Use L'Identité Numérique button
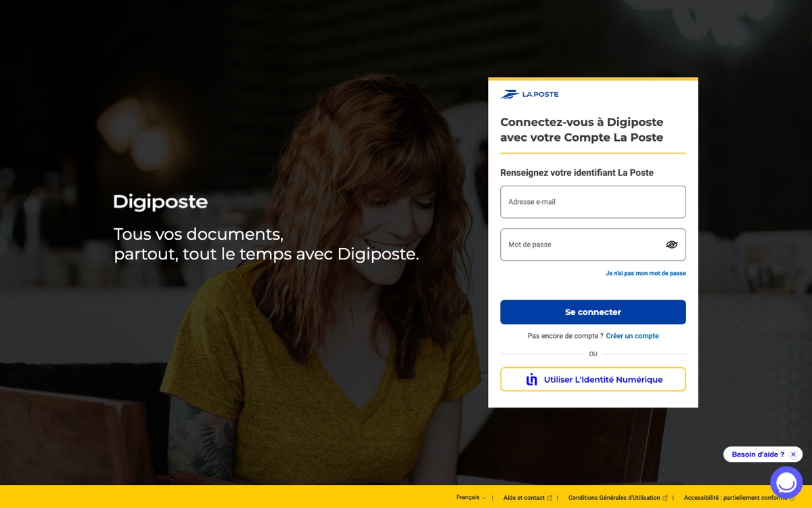Image resolution: width=812 pixels, height=508 pixels. [x=593, y=379]
